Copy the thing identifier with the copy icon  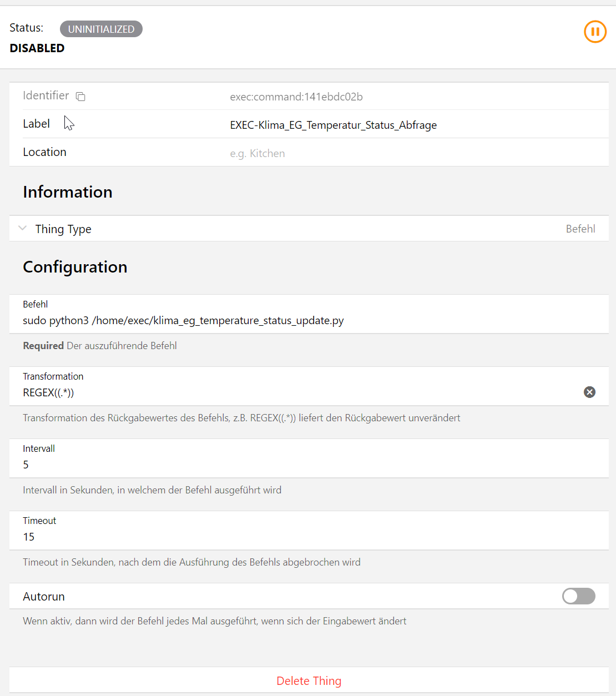(80, 97)
